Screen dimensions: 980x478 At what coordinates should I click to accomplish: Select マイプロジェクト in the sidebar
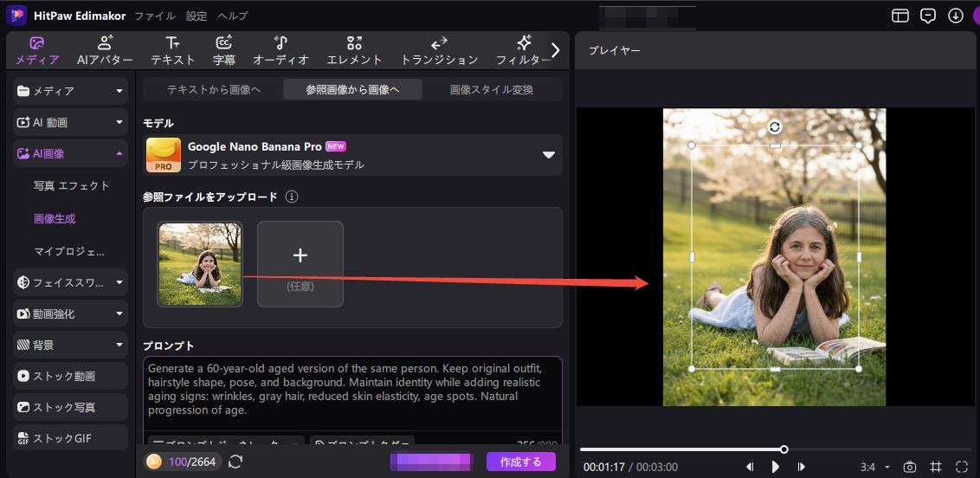tap(69, 252)
